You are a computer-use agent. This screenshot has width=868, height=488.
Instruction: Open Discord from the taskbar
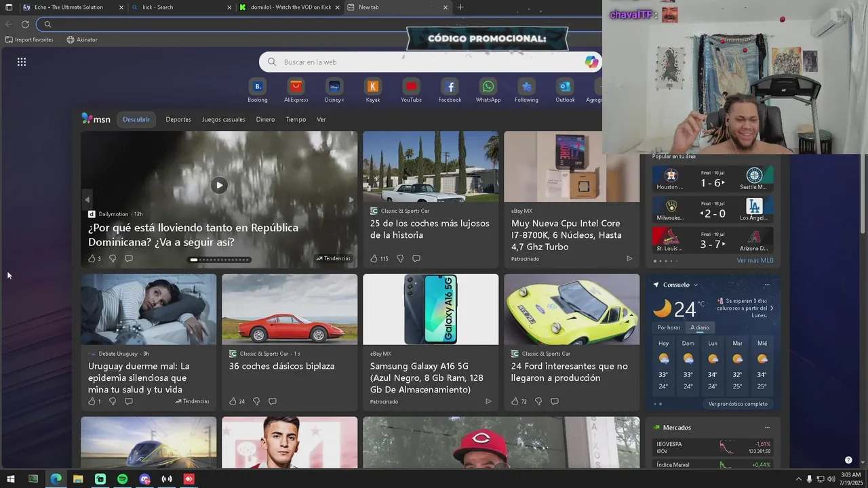(x=144, y=479)
